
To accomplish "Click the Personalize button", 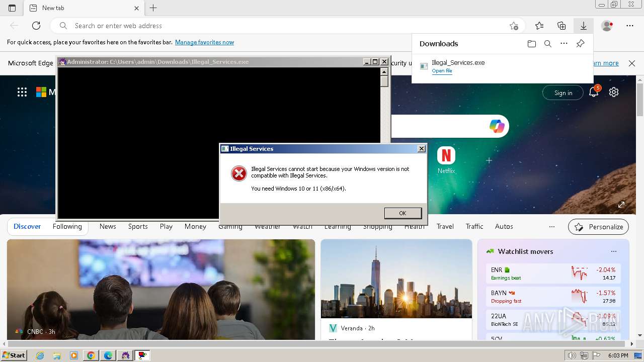I will (x=598, y=227).
